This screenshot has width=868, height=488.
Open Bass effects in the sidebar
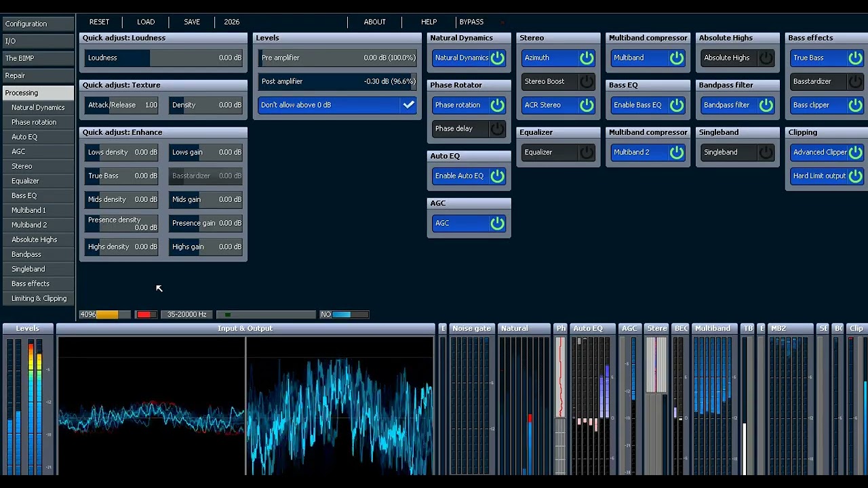pos(37,283)
